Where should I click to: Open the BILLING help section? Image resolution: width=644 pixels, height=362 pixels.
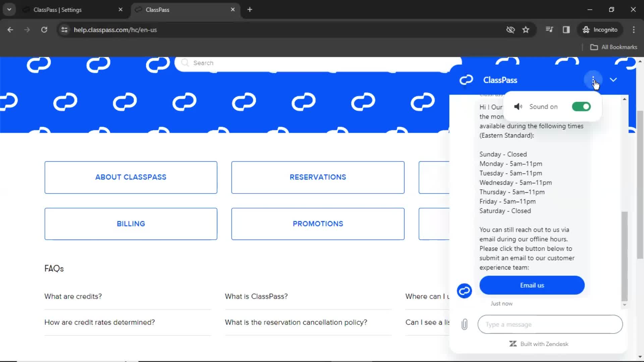click(x=130, y=223)
